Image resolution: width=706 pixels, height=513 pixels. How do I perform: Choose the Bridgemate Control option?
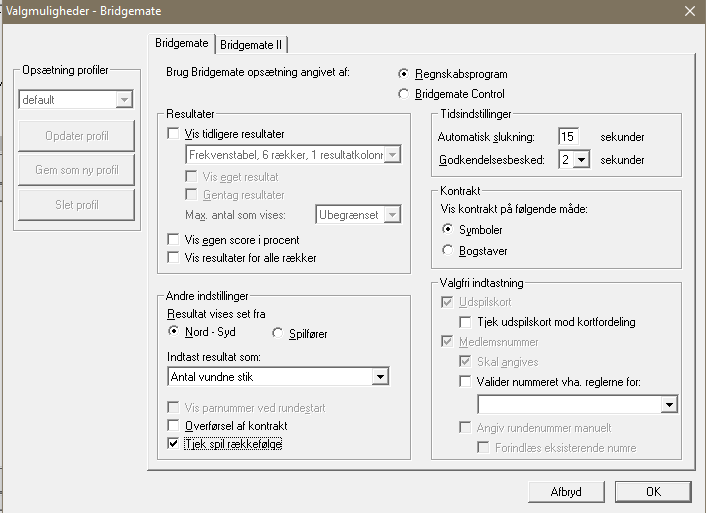click(x=404, y=94)
